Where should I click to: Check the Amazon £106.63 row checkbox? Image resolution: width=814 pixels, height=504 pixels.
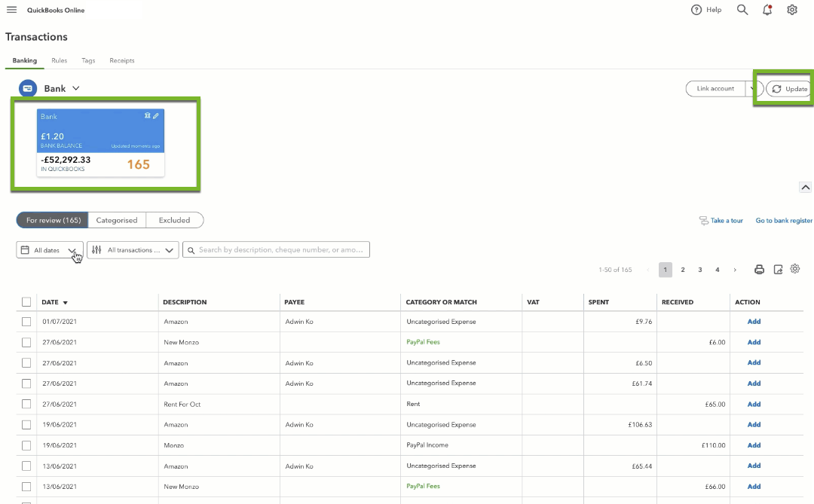coord(26,425)
